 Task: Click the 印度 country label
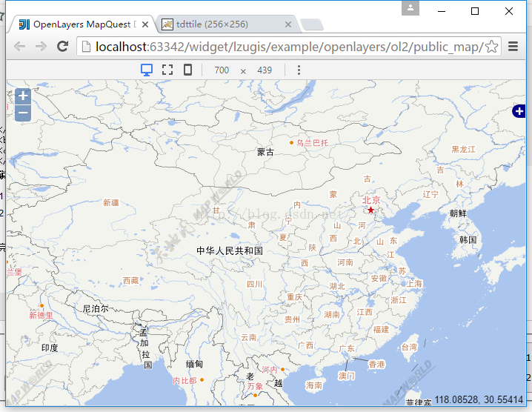50,348
